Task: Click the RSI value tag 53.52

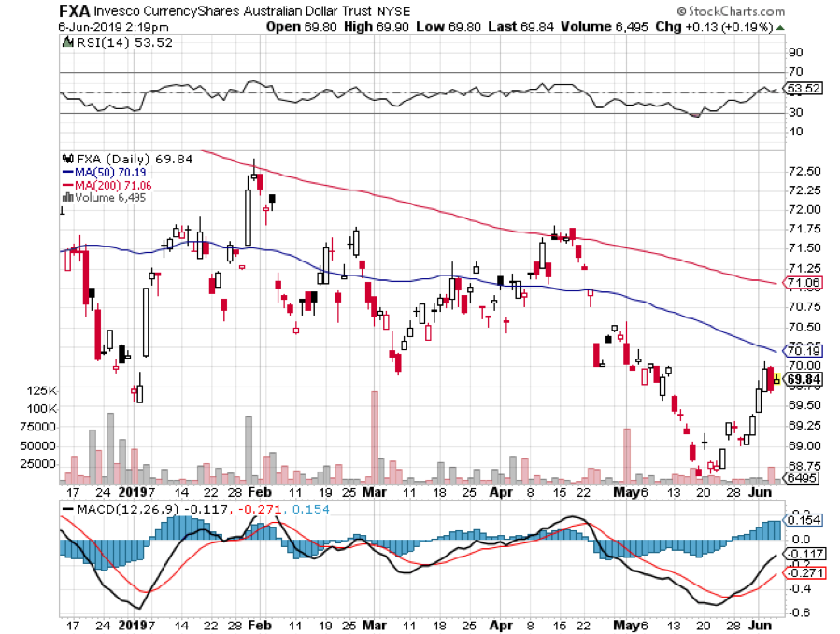Action: (x=803, y=89)
